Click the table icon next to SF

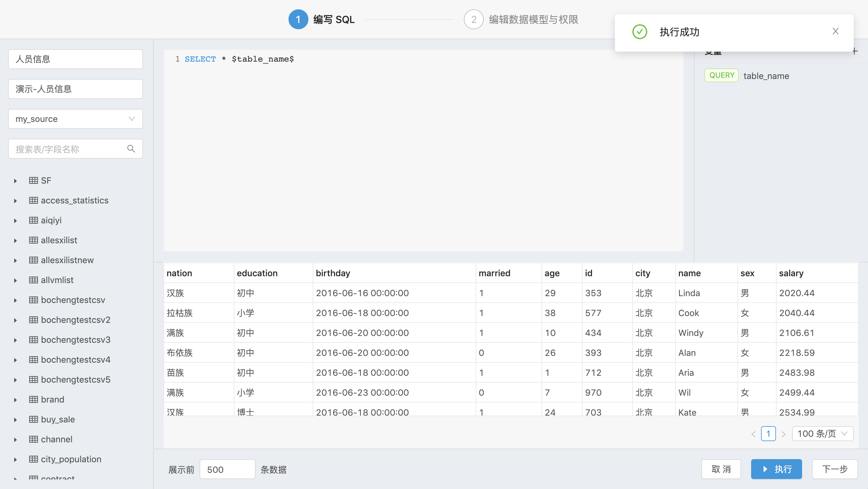click(x=33, y=180)
